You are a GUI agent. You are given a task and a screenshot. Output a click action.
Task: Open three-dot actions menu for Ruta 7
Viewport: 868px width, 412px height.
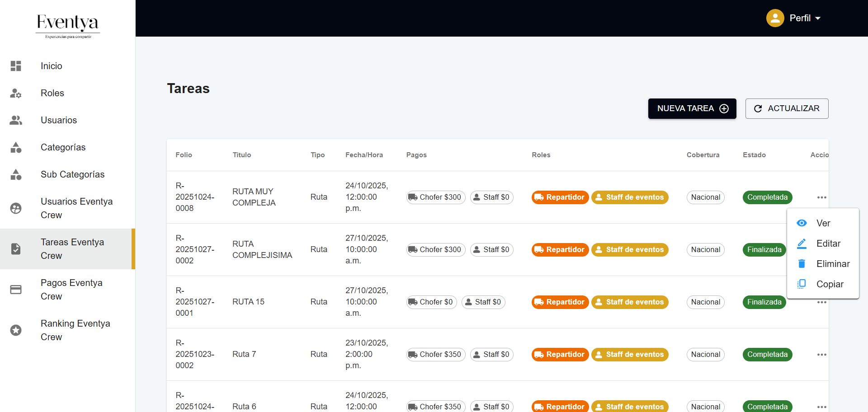click(x=821, y=355)
